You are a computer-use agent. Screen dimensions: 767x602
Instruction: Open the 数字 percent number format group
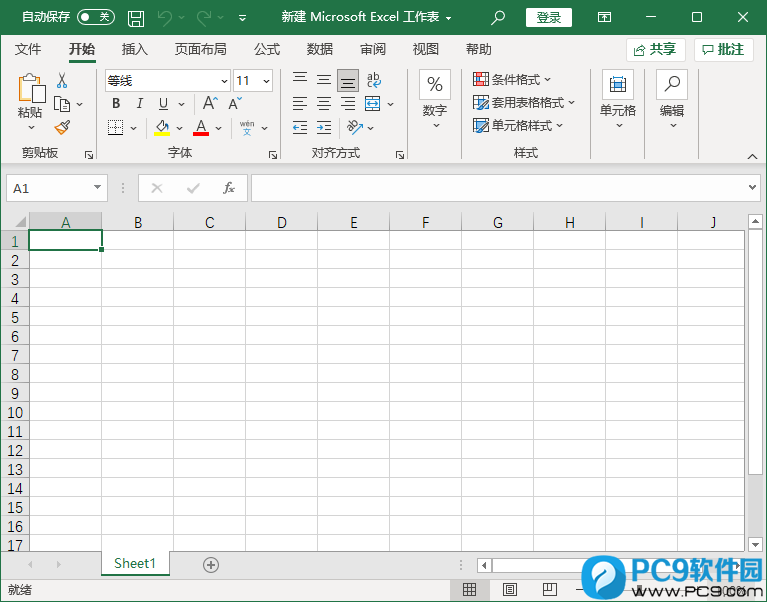435,99
